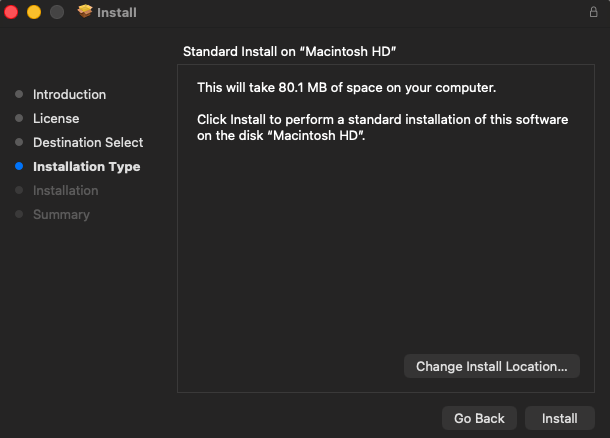Click the dimmed Installation step
The width and height of the screenshot is (610, 438).
coord(65,191)
